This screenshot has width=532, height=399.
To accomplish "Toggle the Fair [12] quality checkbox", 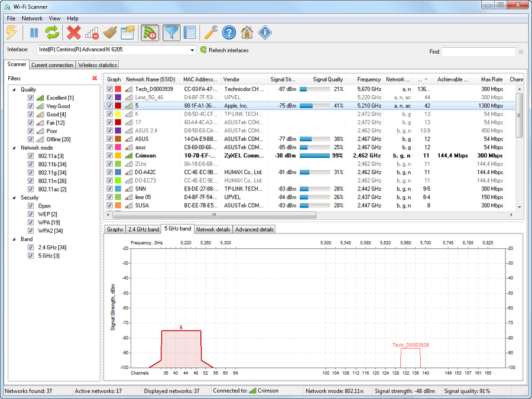I will (31, 123).
